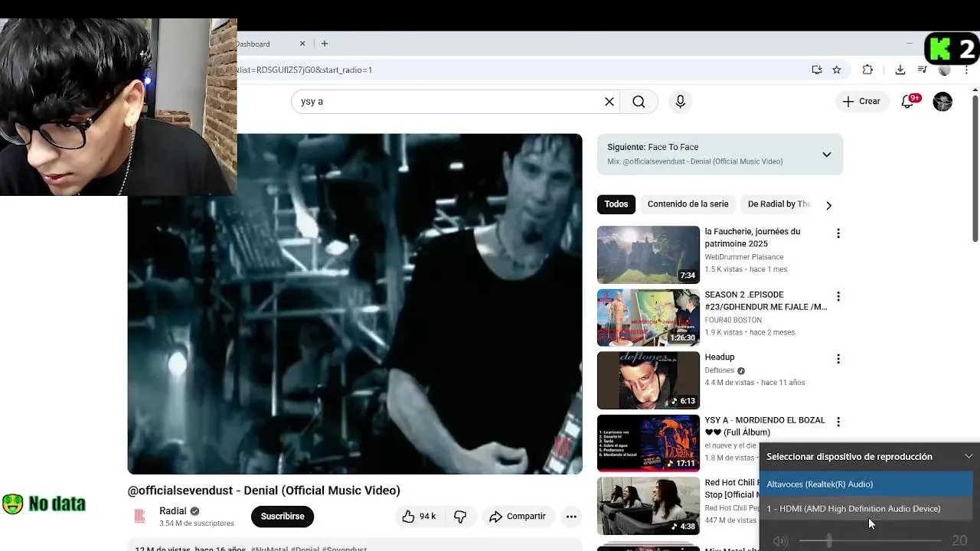The width and height of the screenshot is (980, 551).
Task: Open options for Headup video
Action: [838, 359]
